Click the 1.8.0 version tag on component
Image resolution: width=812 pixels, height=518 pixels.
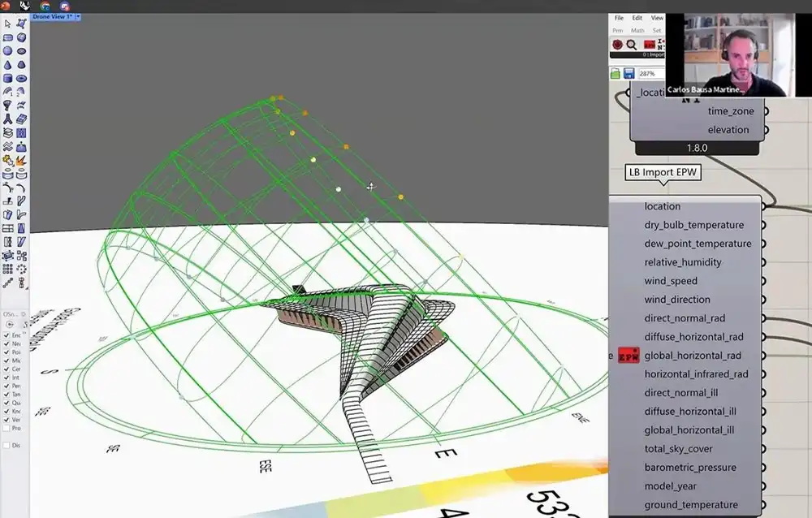click(x=697, y=148)
